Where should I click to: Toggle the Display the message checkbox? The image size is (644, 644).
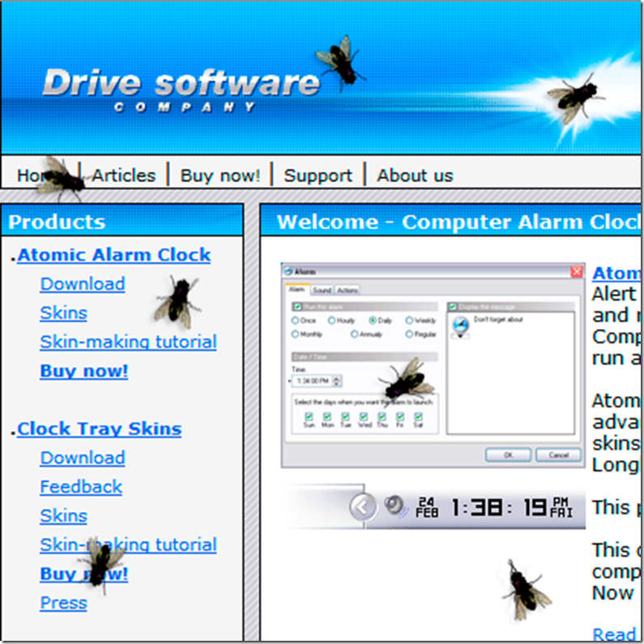[453, 307]
